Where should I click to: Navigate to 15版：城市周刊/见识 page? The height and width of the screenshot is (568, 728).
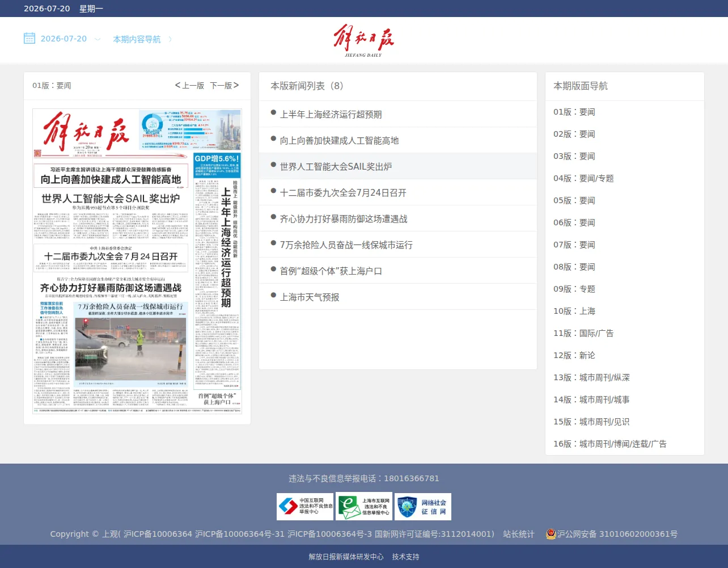[592, 422]
